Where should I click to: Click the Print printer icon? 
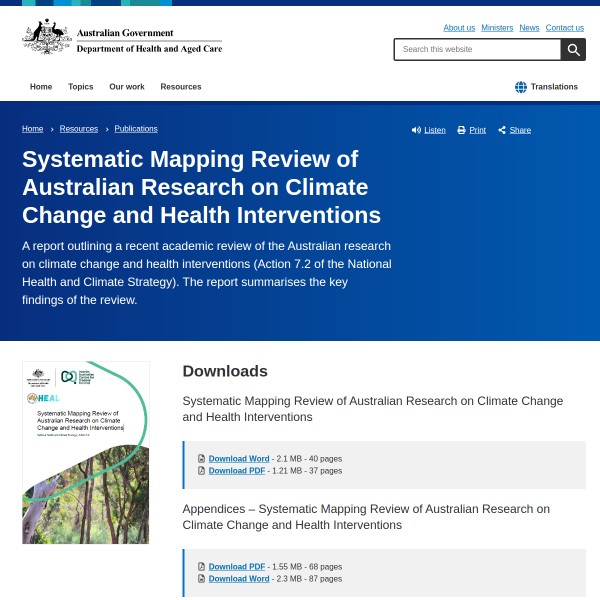pyautogui.click(x=461, y=130)
